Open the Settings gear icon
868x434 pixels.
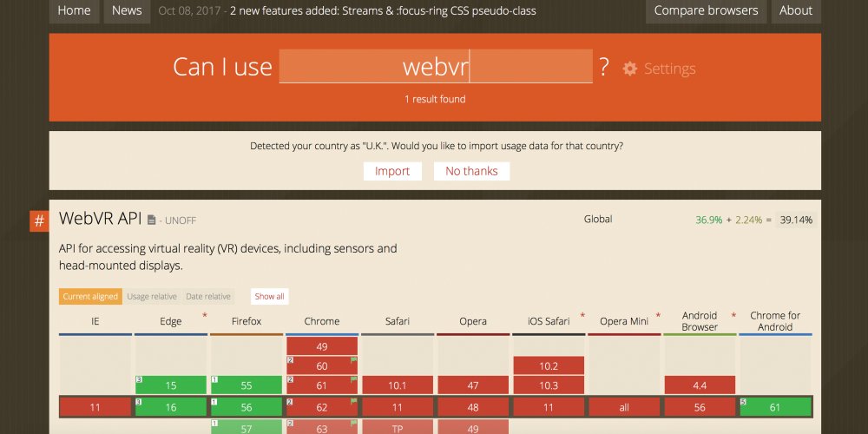click(630, 69)
